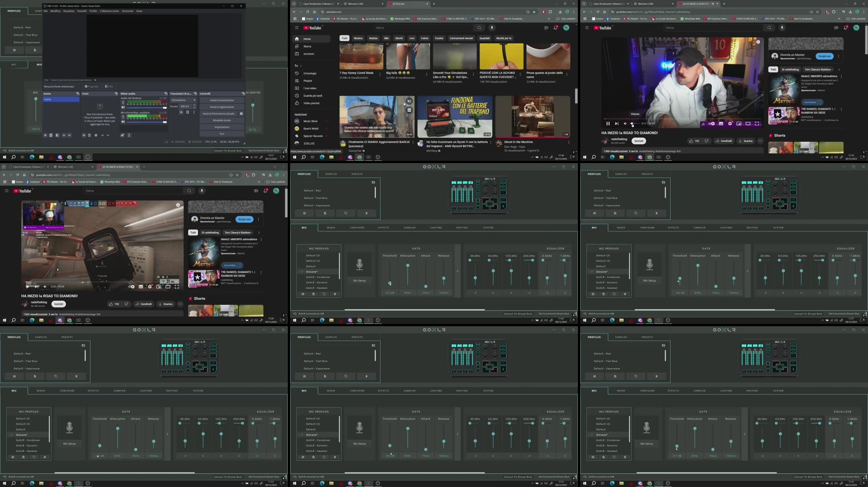Select the Giochi filter chip on YouTube home
This screenshot has width=868, height=487.
coord(399,38)
